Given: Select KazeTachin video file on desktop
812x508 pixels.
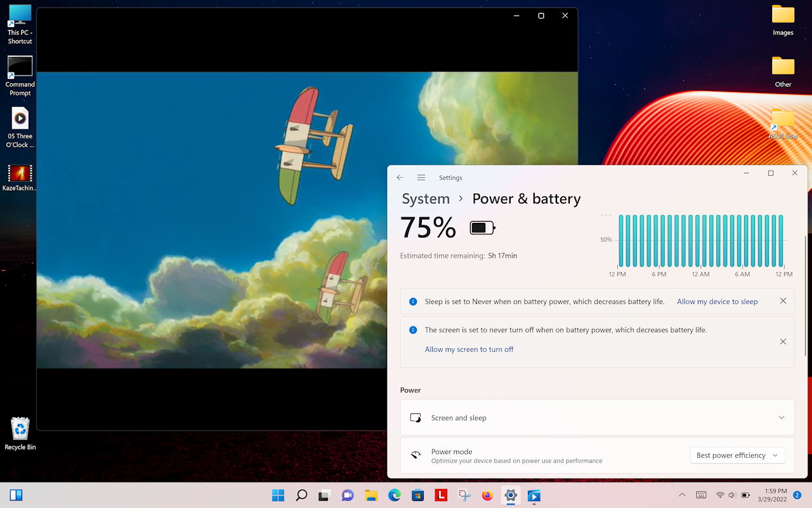Looking at the screenshot, I should pos(20,178).
